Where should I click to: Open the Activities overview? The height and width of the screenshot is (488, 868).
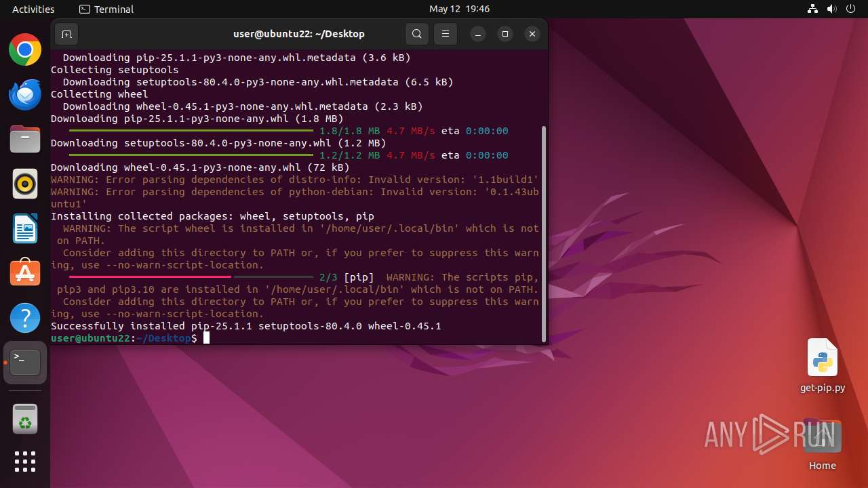click(33, 9)
